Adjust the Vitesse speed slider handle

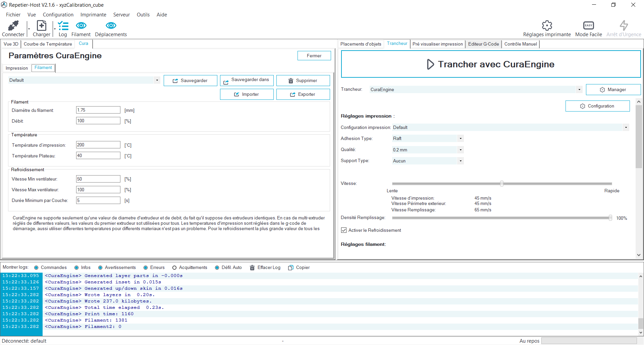point(502,184)
